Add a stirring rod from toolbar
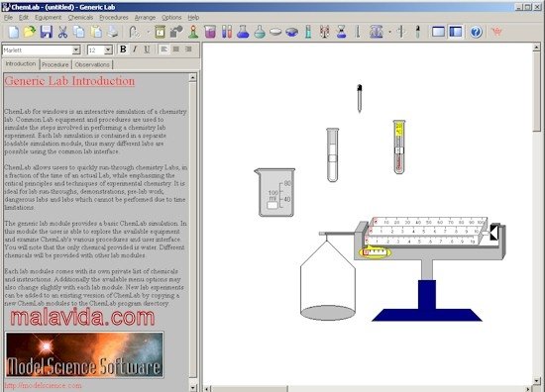545x392 pixels. click(358, 32)
